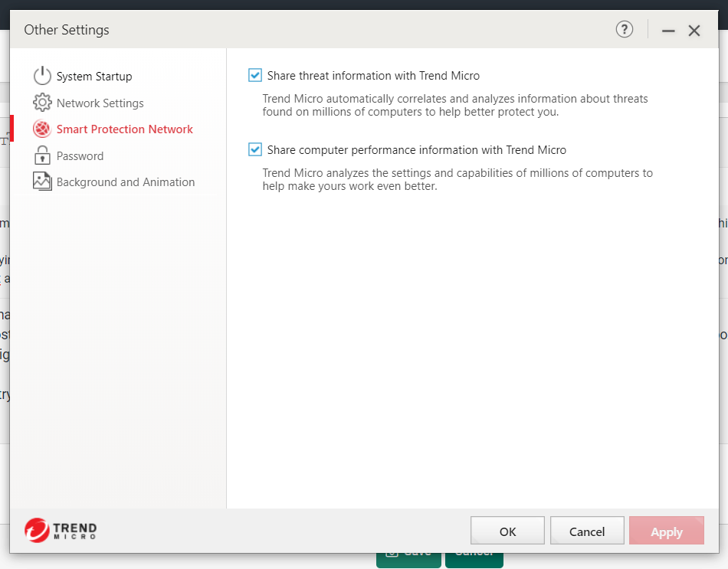Click the description starting 'Trend Micro automatically correlates'
The image size is (728, 569).
455,106
